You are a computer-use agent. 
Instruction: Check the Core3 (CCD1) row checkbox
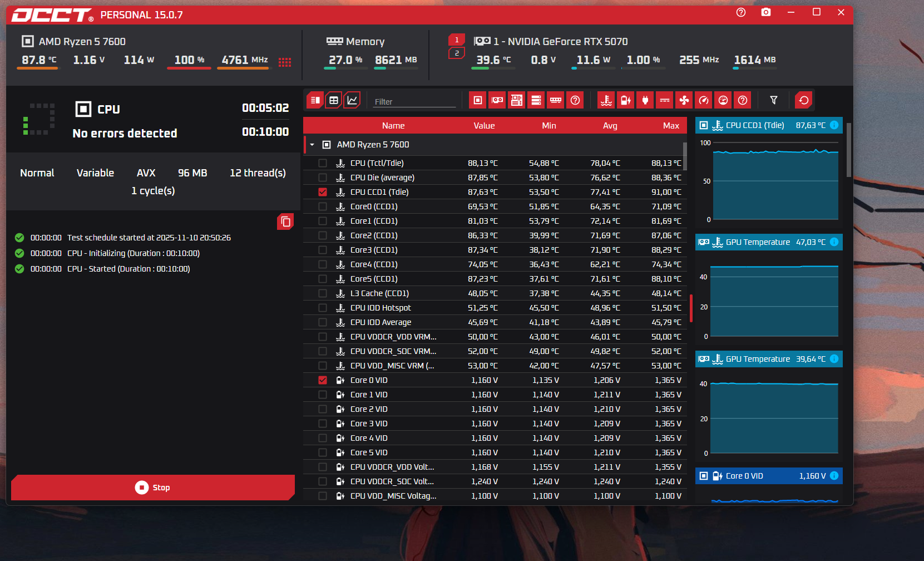pos(323,250)
